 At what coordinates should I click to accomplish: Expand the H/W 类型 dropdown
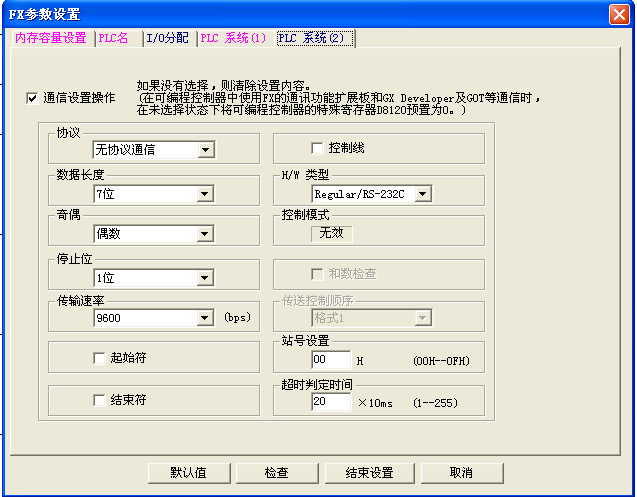(423, 193)
